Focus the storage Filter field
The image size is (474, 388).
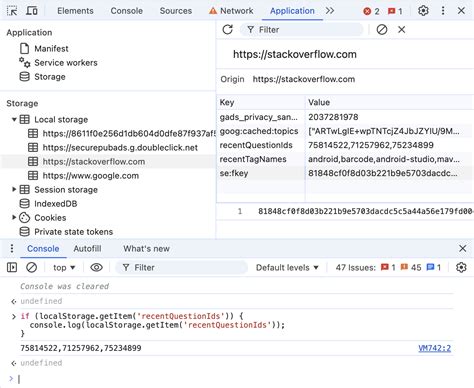coord(302,30)
